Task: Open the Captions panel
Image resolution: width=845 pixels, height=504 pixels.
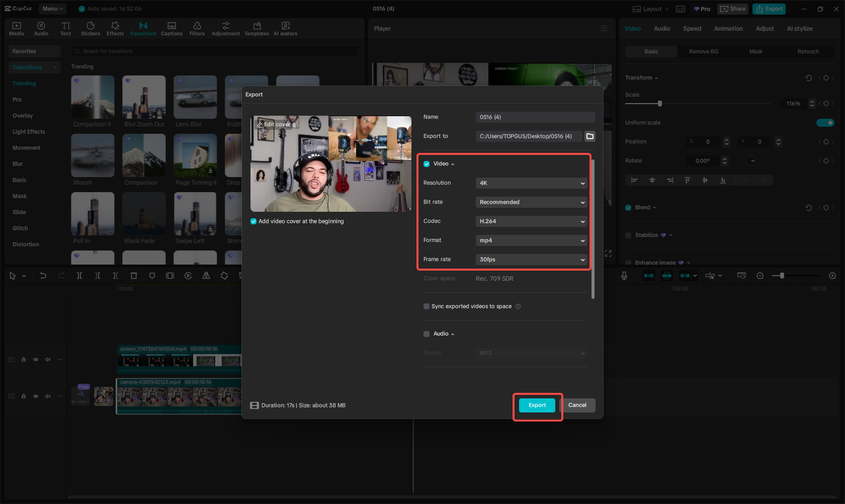Action: pos(172,28)
